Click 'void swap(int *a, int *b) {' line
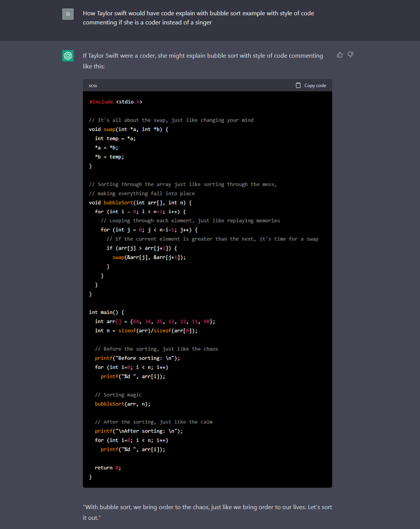 (129, 129)
